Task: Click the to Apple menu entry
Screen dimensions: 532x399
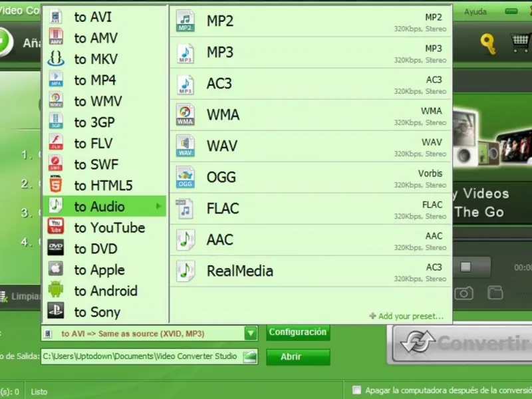Action: coord(105,269)
